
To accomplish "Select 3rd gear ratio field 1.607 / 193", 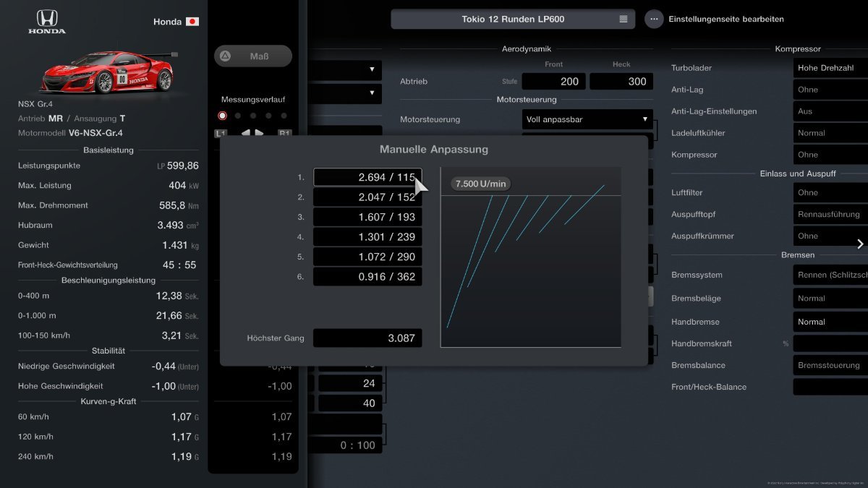I will (x=367, y=217).
